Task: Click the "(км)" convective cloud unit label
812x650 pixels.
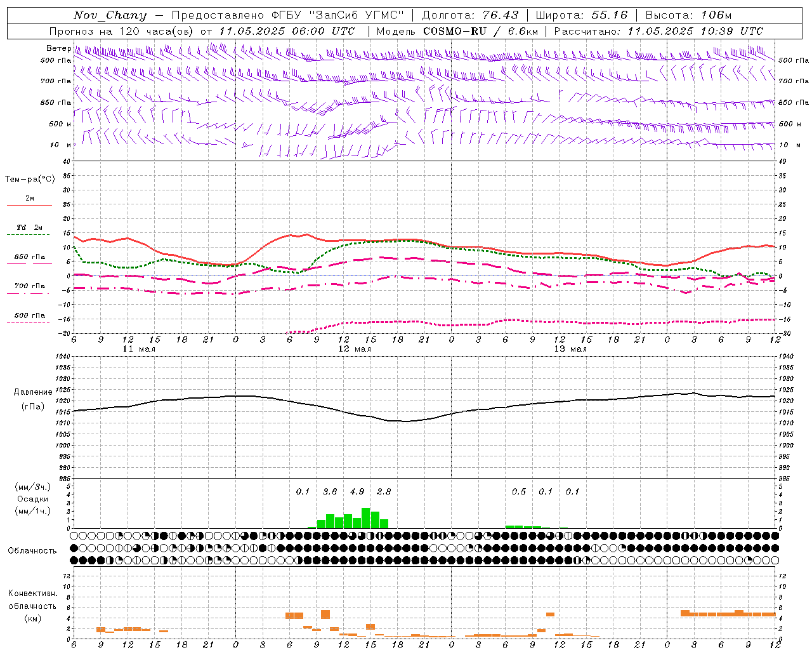Action: [32, 618]
